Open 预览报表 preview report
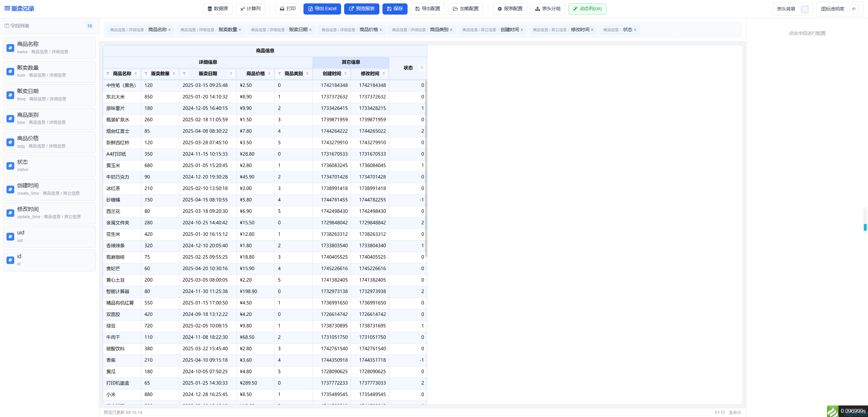 (x=361, y=9)
